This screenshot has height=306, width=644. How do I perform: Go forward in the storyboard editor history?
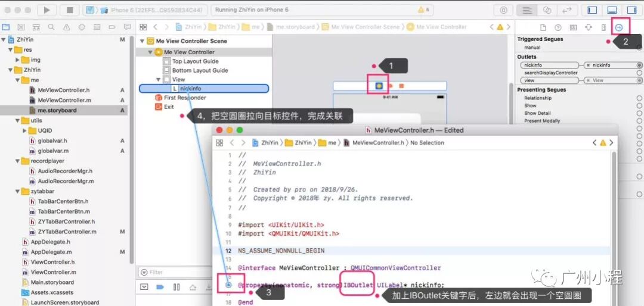pyautogui.click(x=166, y=27)
